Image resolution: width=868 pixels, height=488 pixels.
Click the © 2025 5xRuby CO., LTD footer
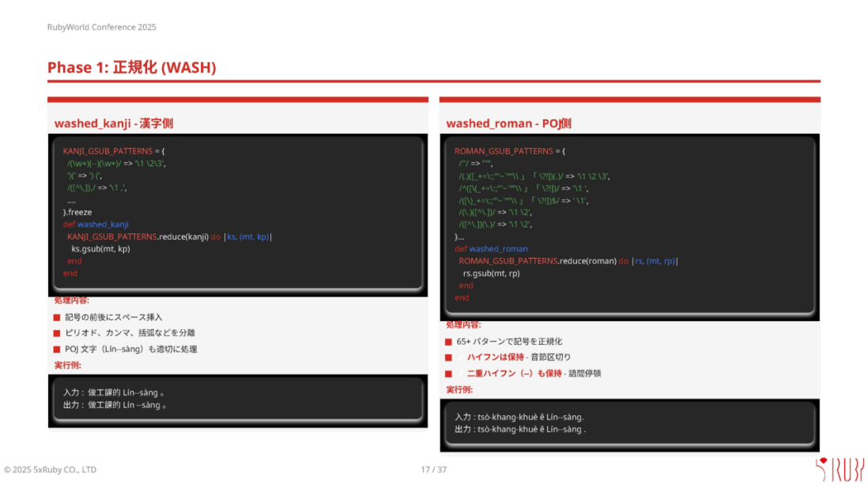50,470
